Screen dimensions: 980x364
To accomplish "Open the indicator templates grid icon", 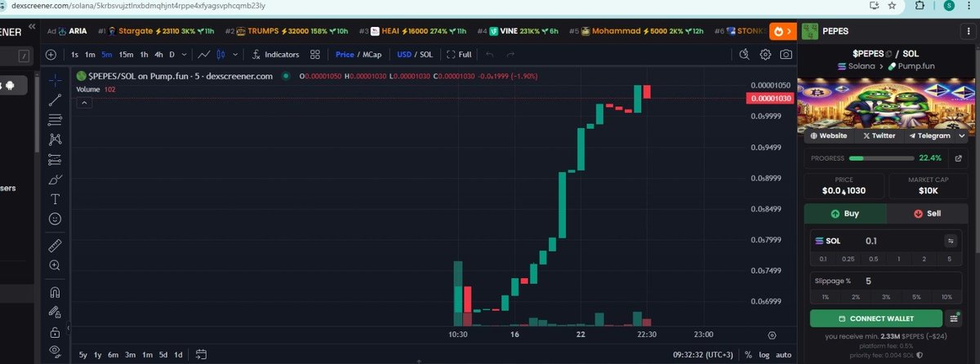I will 314,55.
